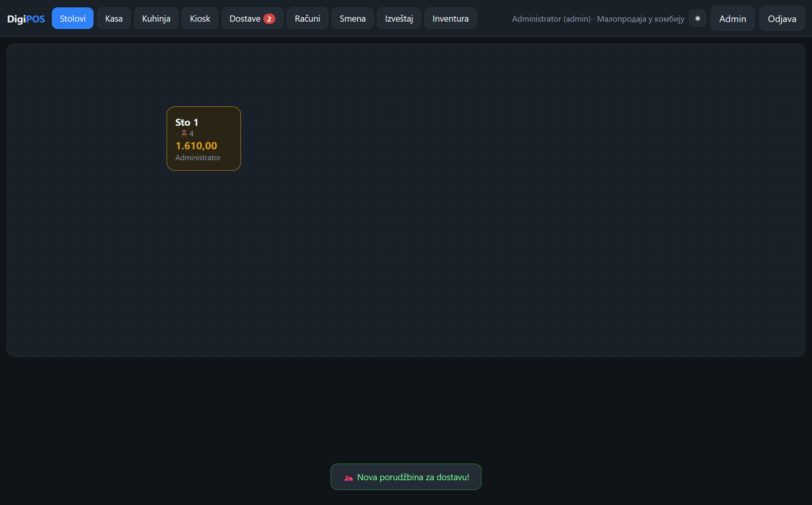Click the chair seats icon on Sto 1
The image size is (812, 505).
click(x=184, y=134)
